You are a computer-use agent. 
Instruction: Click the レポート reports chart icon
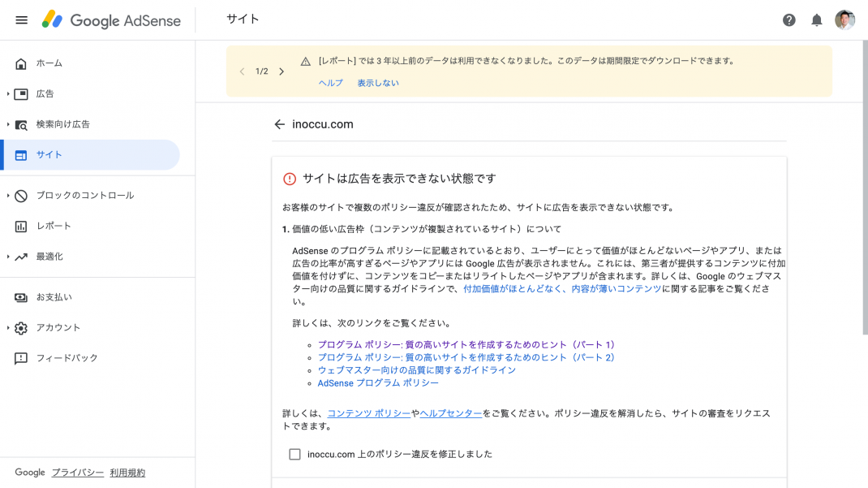click(21, 226)
